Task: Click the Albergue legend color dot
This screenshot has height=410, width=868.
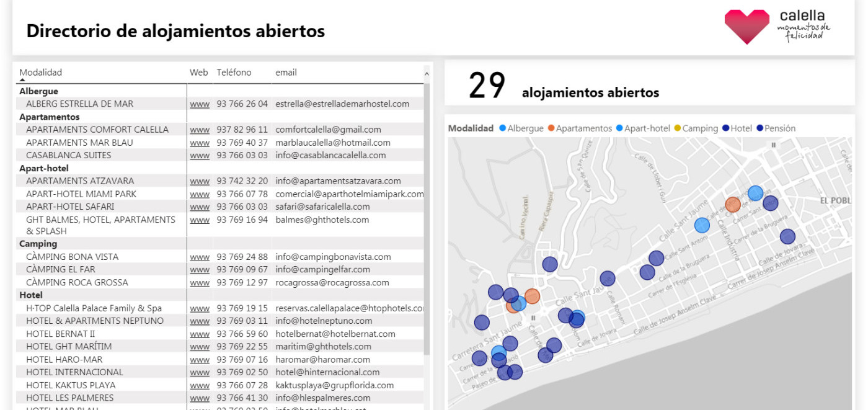Action: coord(502,128)
